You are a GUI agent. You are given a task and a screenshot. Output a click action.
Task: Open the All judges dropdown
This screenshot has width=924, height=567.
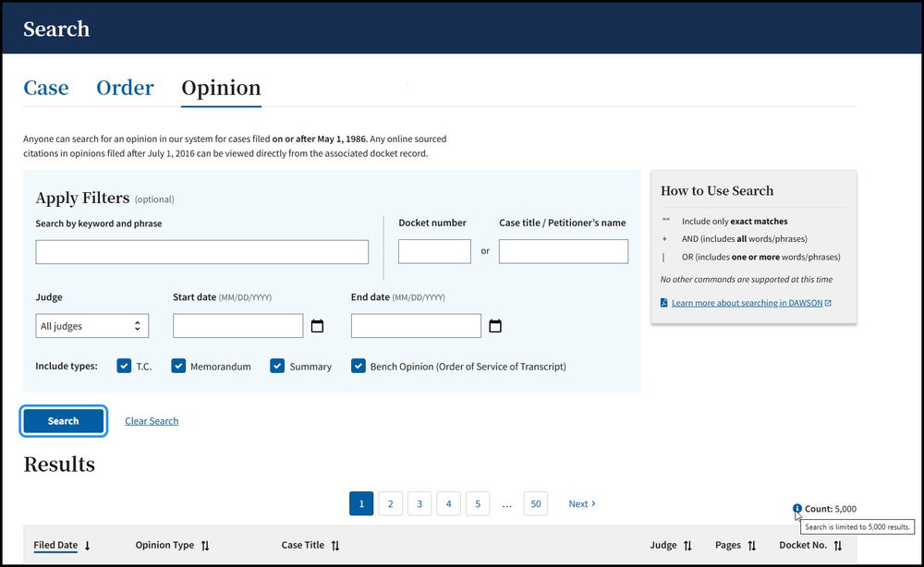(91, 325)
